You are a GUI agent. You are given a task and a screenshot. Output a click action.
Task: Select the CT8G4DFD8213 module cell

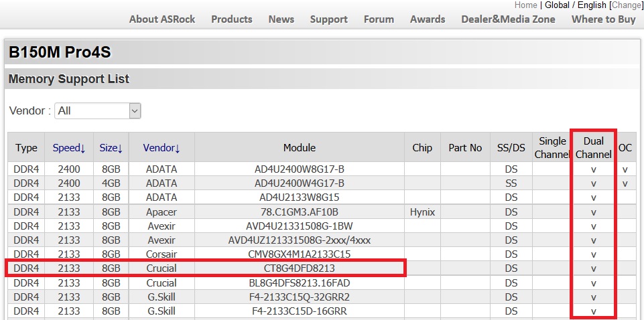coord(300,268)
